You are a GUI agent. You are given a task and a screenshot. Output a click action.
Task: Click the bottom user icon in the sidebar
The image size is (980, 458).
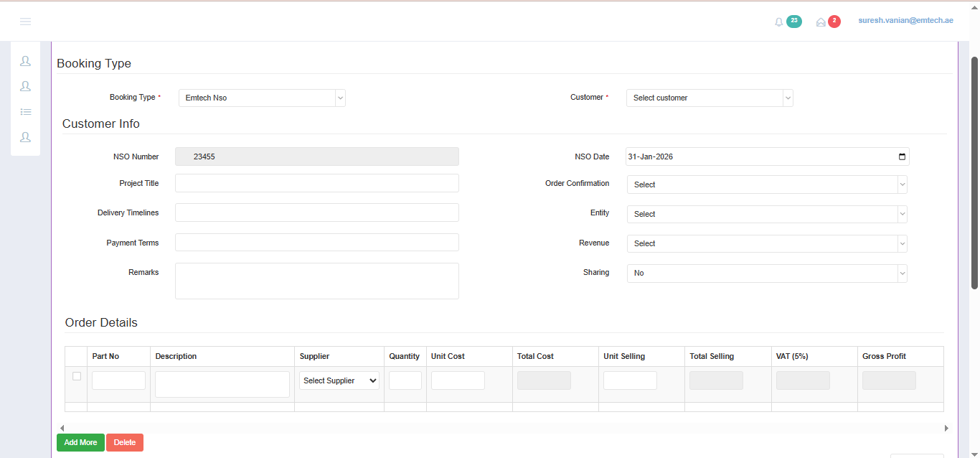pos(26,136)
